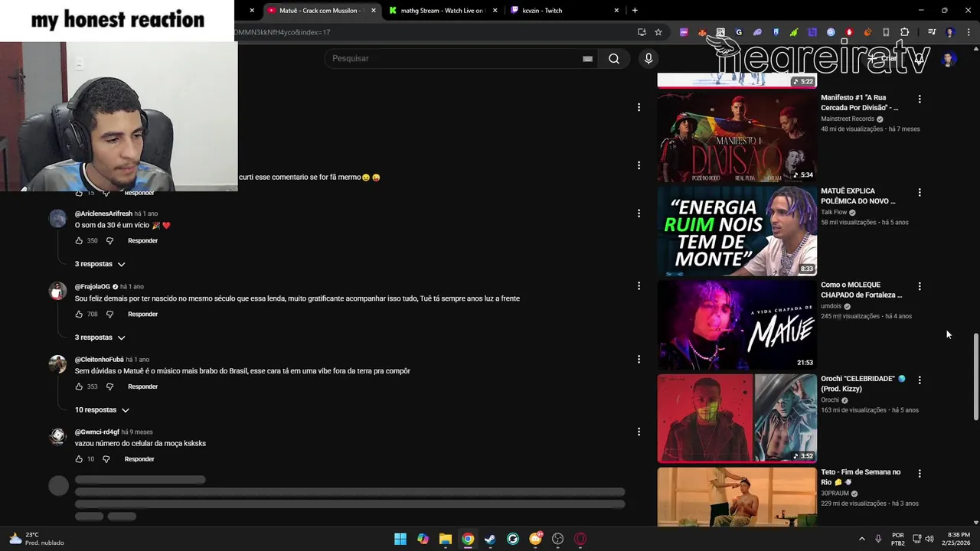Click the install app icon in address bar
Screen dimensions: 980x551
pyautogui.click(x=642, y=32)
